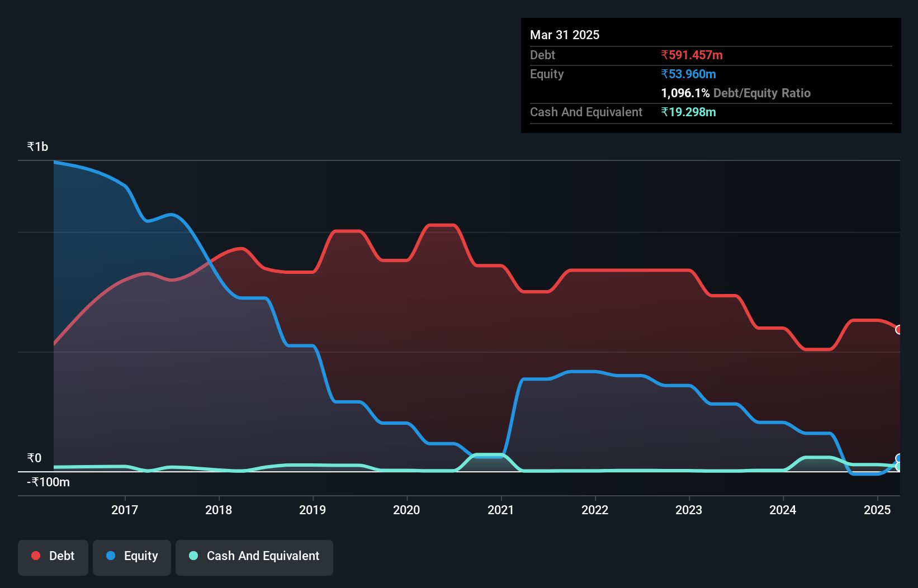
Task: Click the teal Cash And Equivalent legend dot
Action: [x=193, y=556]
